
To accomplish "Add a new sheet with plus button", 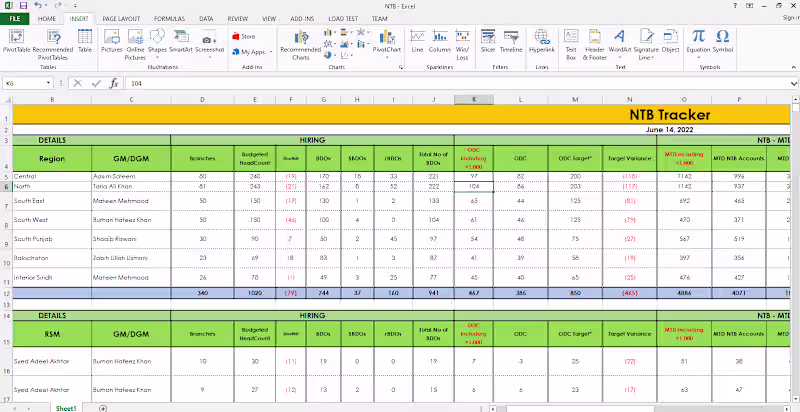I will click(103, 408).
